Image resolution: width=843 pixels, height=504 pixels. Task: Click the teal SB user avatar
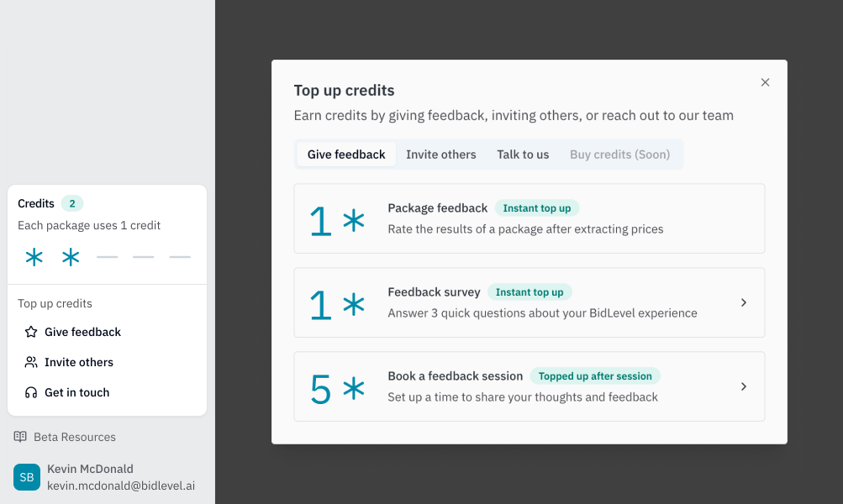coord(27,477)
